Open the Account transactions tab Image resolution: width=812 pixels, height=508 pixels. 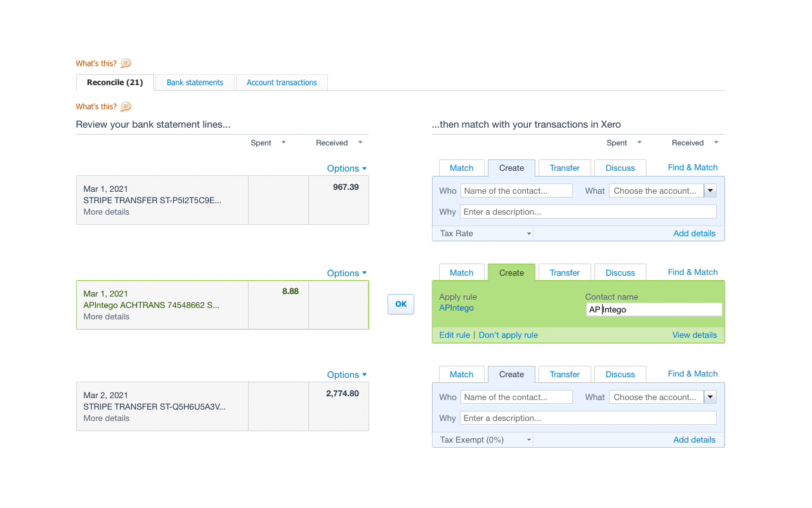[282, 83]
